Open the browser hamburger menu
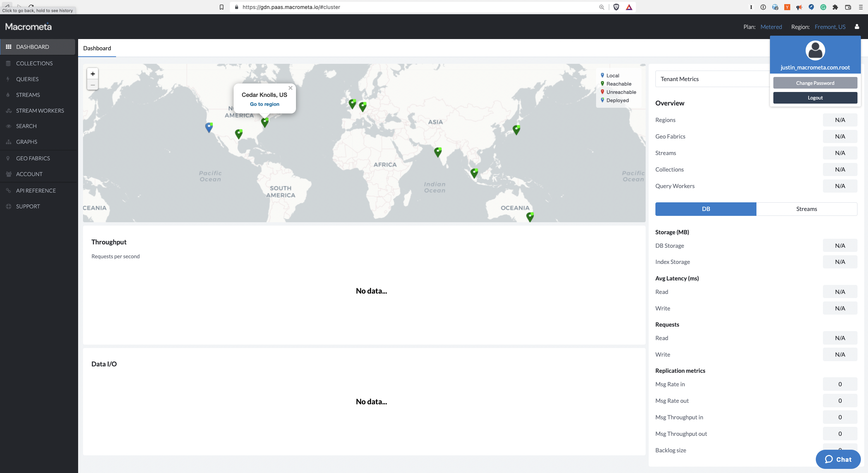The width and height of the screenshot is (868, 473). click(861, 7)
